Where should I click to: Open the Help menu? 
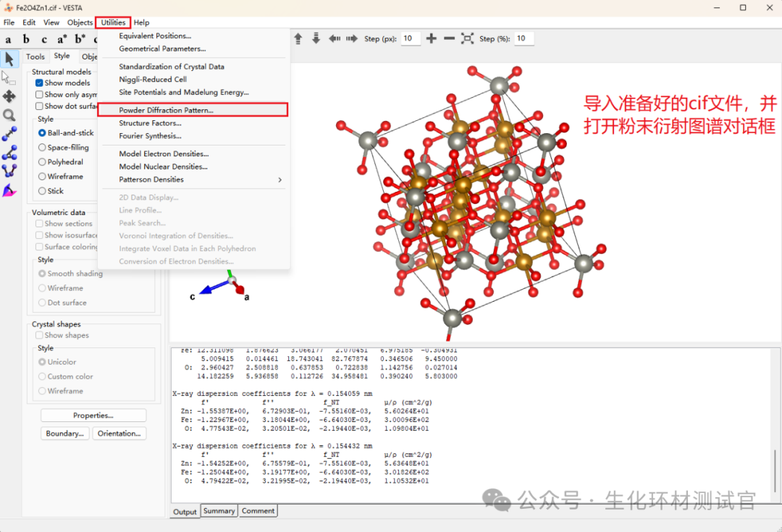click(x=141, y=22)
